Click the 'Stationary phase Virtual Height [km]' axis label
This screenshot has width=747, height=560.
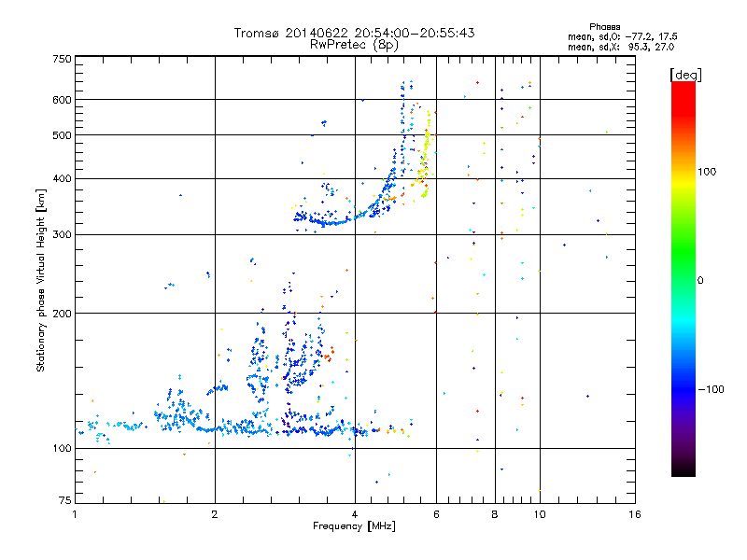point(41,281)
